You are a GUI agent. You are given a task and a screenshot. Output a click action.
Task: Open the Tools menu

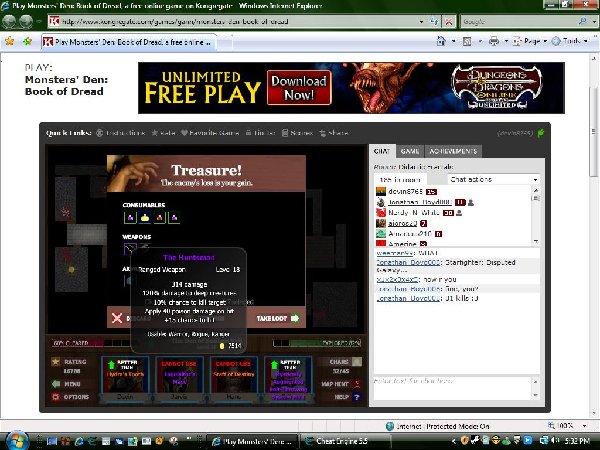[569, 41]
